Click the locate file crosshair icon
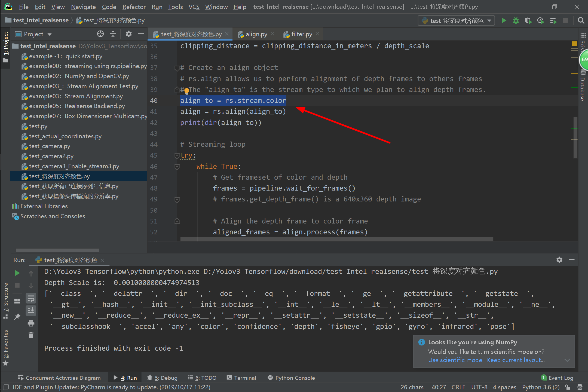Viewport: 588px width, 392px height. point(100,34)
